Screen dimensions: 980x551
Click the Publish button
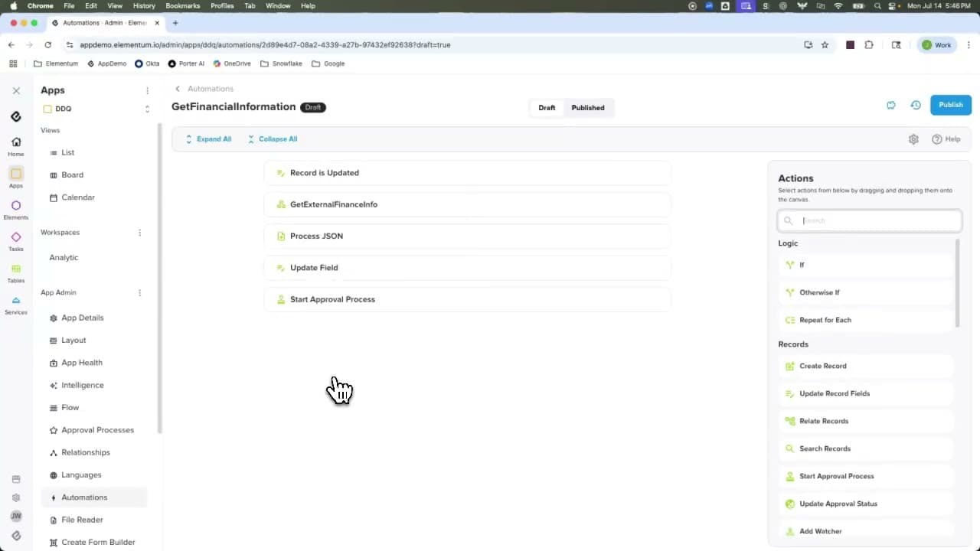pos(950,105)
